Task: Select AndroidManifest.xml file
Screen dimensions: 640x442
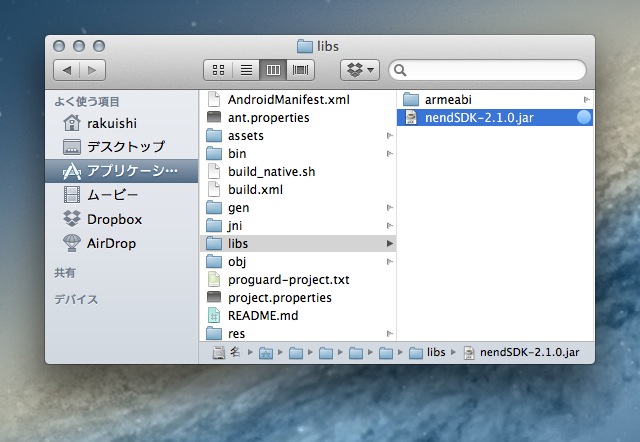Action: (298, 100)
